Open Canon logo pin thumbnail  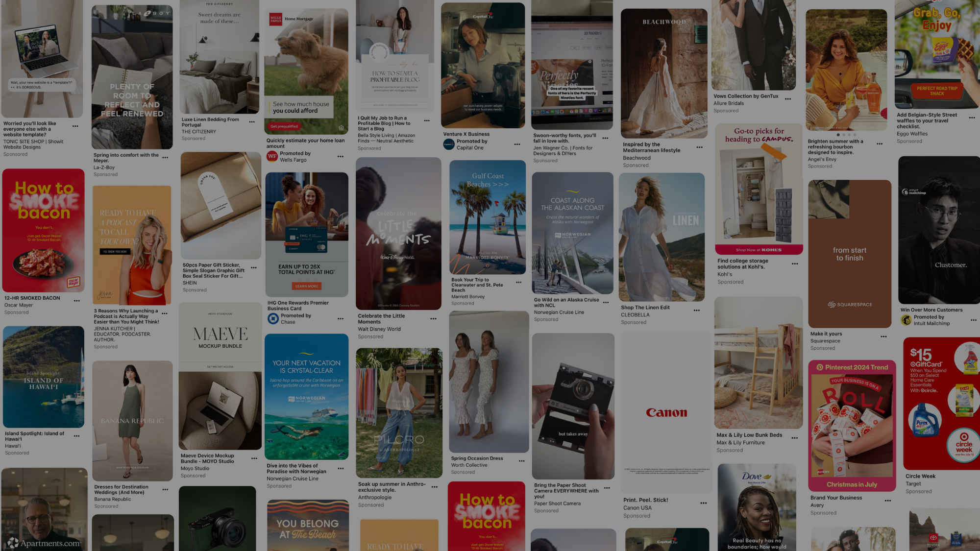point(666,412)
